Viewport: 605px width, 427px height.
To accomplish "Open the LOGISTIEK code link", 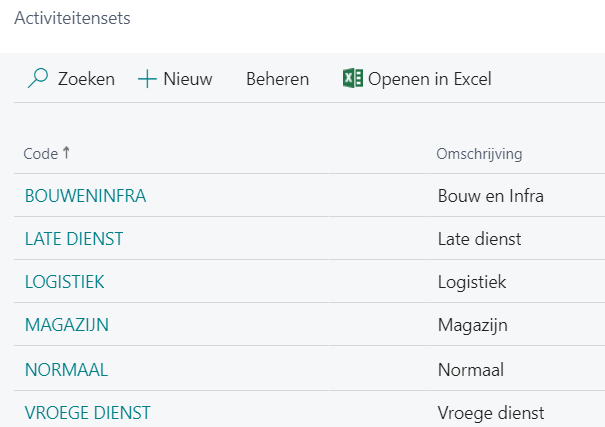I will (65, 282).
